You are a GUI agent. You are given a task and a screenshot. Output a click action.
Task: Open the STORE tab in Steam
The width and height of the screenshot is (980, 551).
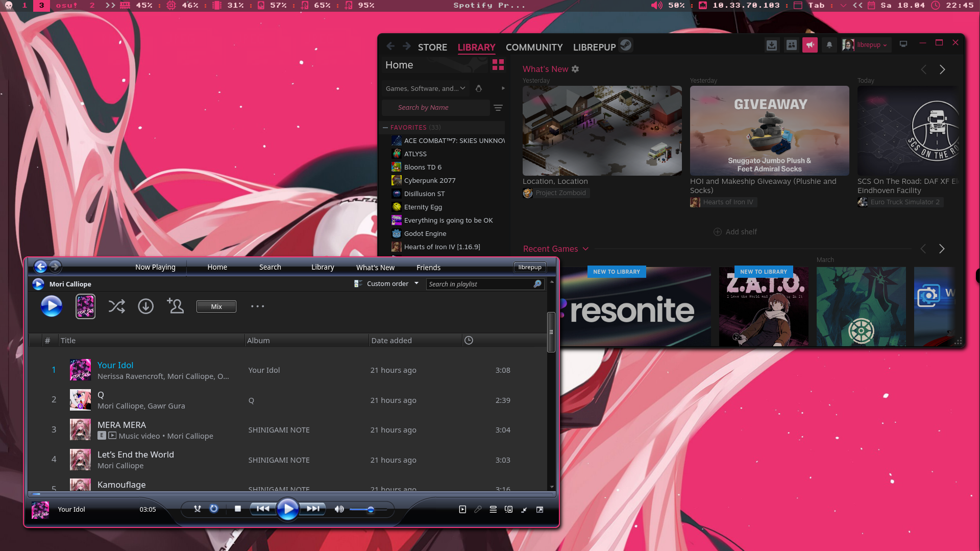point(432,47)
